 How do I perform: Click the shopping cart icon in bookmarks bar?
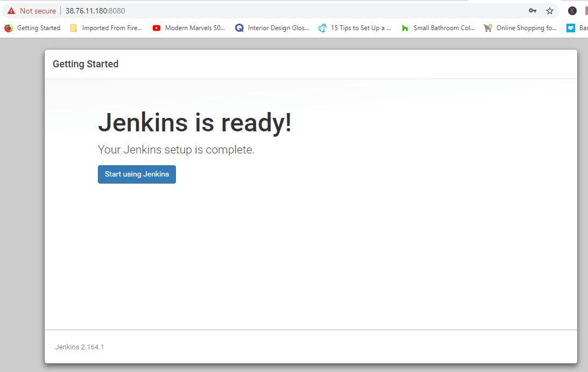[488, 28]
